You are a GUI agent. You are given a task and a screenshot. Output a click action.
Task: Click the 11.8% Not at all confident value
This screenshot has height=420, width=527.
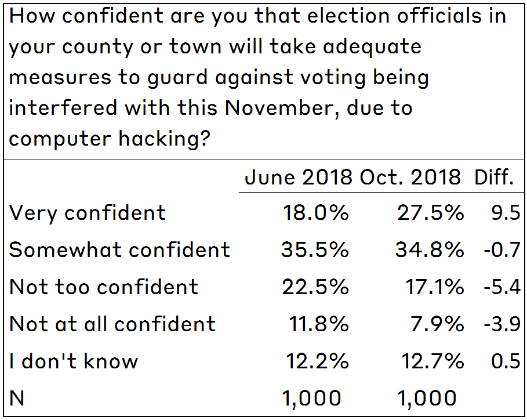click(x=318, y=324)
